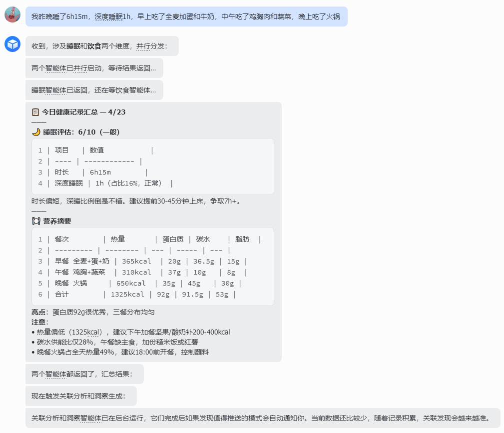Click the clipboard emoji before 今日健康记录汇总
Image resolution: width=504 pixels, height=433 pixels.
(x=35, y=112)
